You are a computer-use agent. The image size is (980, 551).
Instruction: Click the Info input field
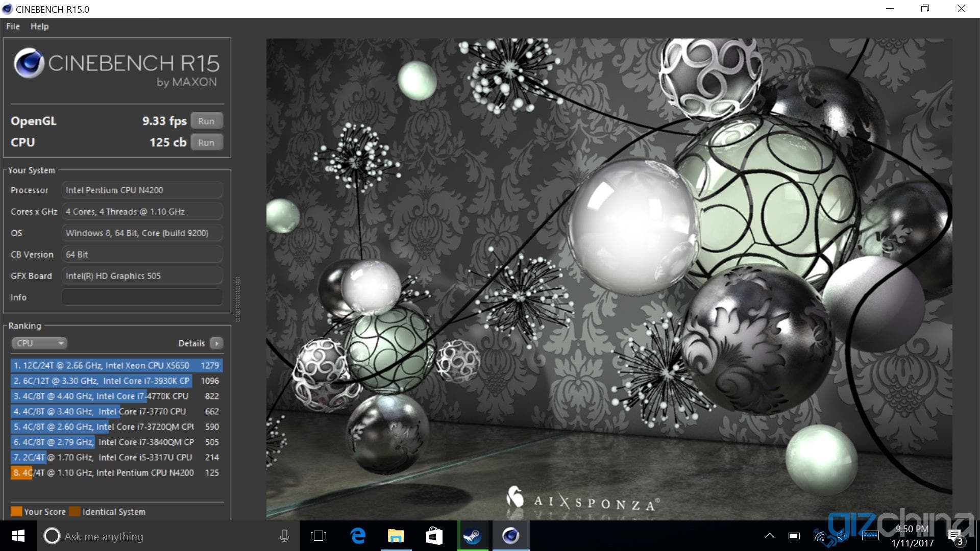click(142, 297)
